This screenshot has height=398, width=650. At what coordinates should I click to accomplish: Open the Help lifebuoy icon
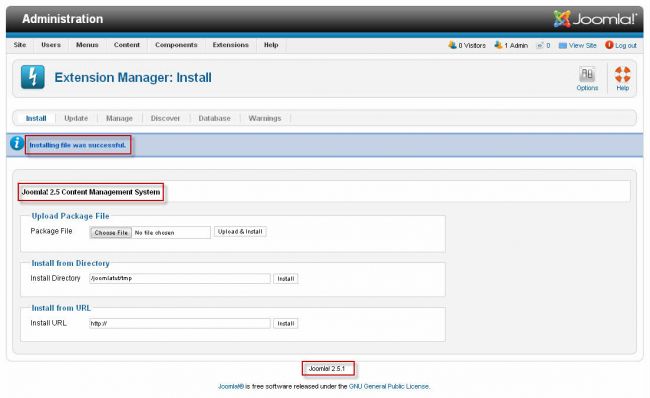622,78
